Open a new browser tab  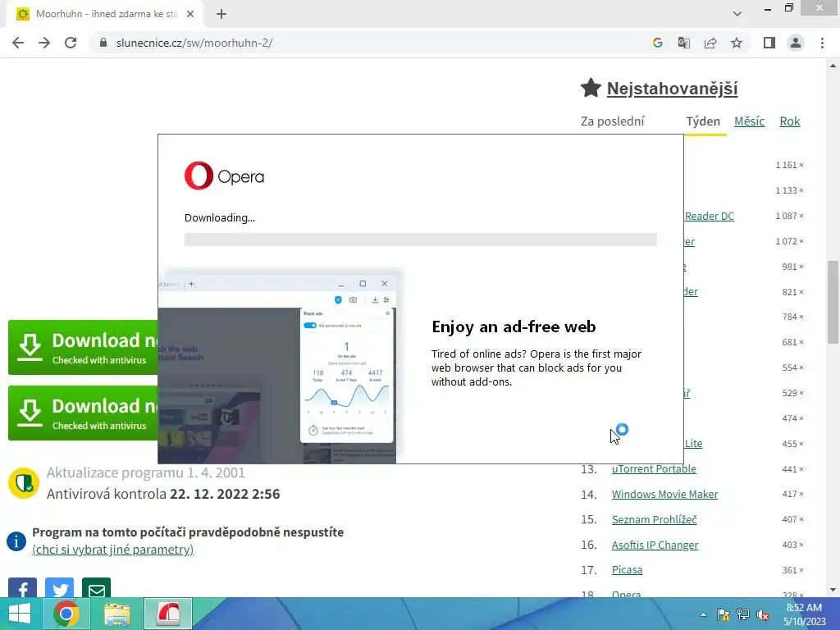(221, 14)
